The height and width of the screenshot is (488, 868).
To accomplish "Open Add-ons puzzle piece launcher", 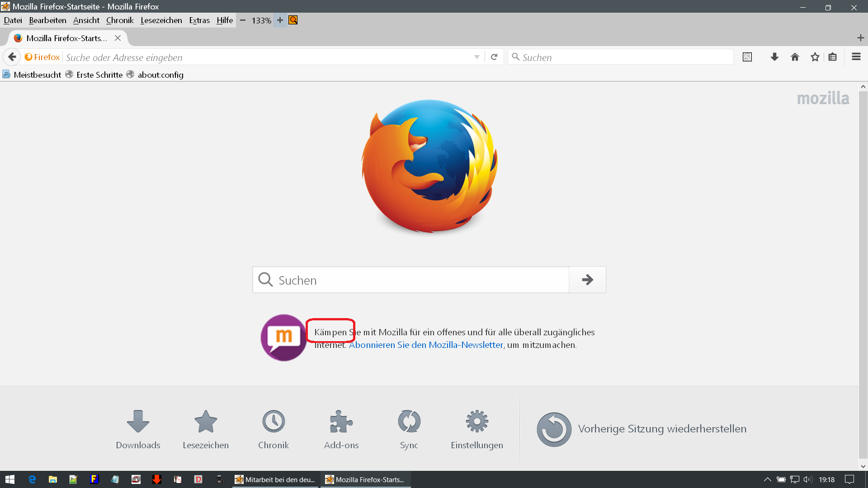I will 341,422.
